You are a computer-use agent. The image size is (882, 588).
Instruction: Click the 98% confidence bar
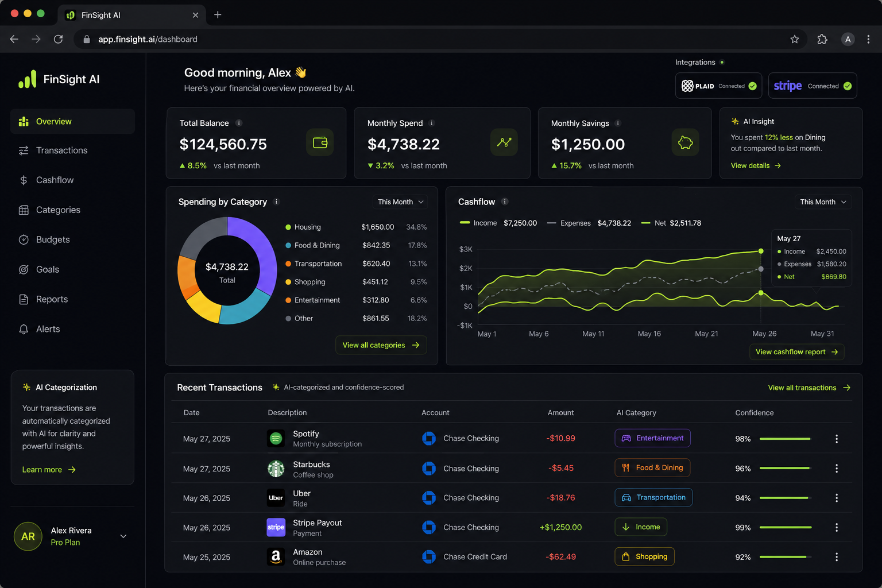(x=785, y=439)
